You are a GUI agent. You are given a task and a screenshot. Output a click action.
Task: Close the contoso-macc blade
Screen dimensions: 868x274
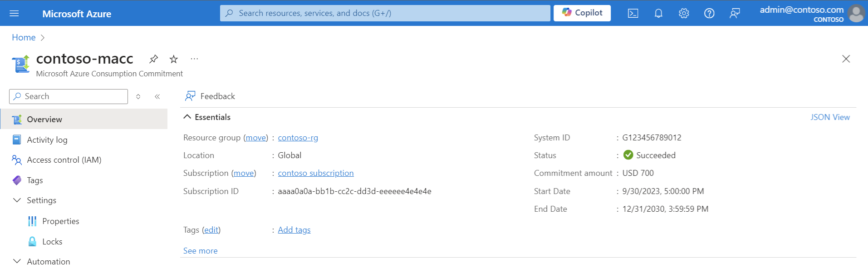[x=846, y=59]
